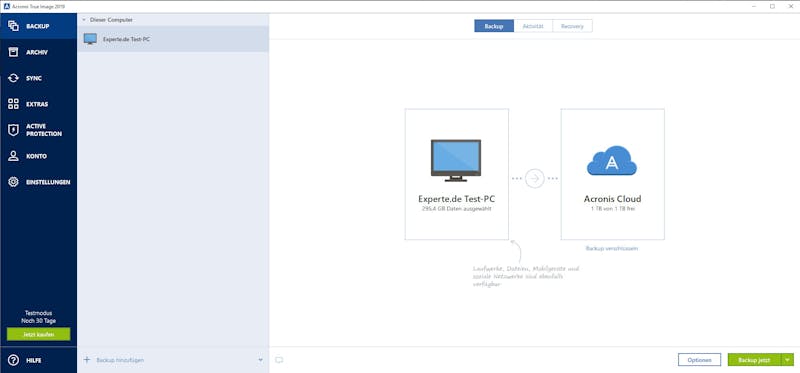Image resolution: width=800 pixels, height=373 pixels.
Task: Open the Hilfe question mark icon
Action: (x=14, y=360)
